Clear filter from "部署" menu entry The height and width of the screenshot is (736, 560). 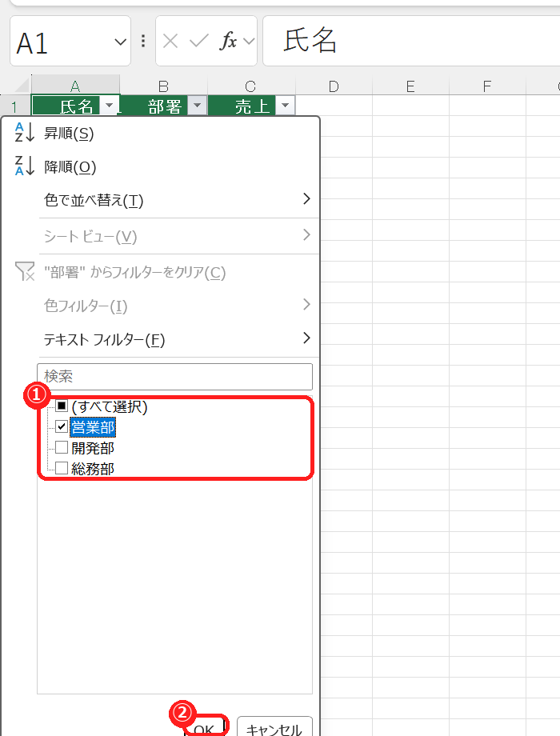point(161,272)
